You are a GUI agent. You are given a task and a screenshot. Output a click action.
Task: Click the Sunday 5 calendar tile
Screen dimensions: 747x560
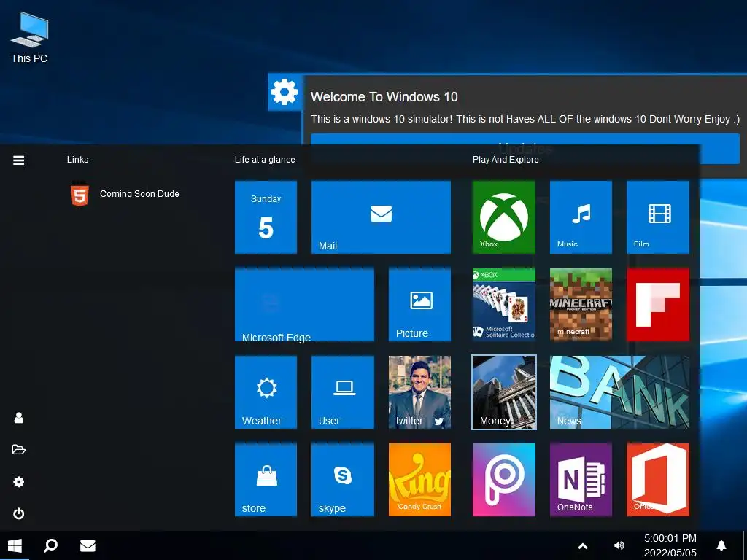tap(266, 217)
